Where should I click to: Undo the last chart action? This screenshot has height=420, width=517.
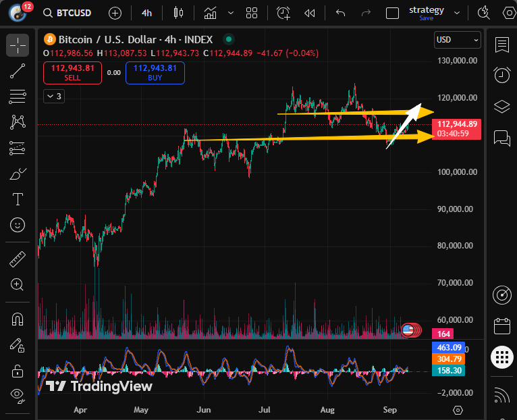coord(340,14)
